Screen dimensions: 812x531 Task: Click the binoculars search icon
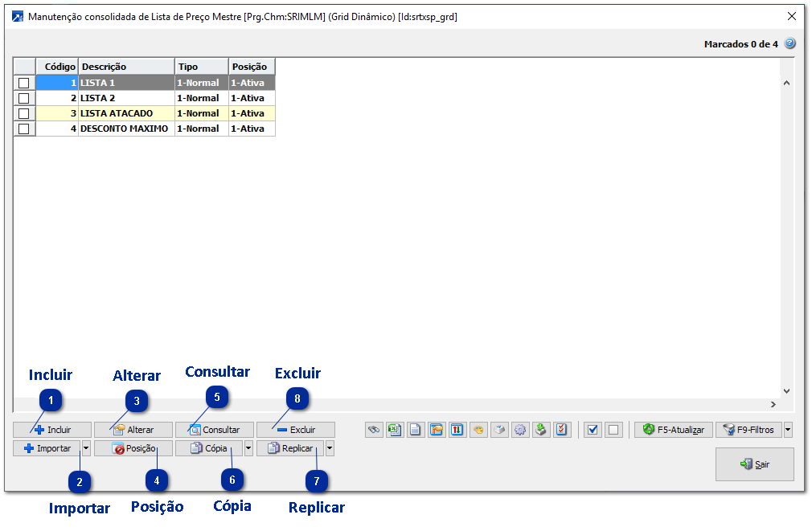click(x=374, y=430)
